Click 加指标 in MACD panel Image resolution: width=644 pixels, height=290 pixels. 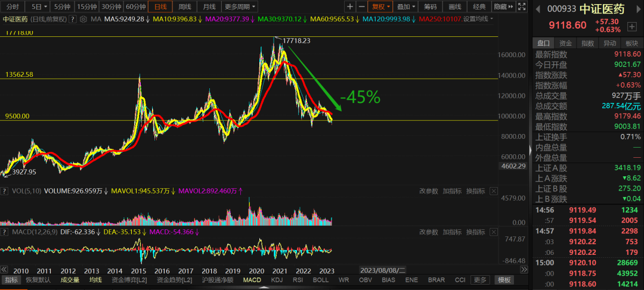[x=452, y=232]
